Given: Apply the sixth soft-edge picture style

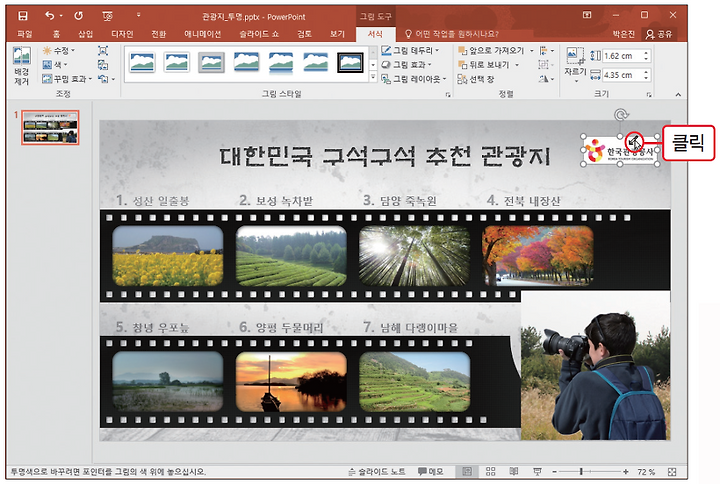Looking at the screenshot, I should (x=316, y=62).
